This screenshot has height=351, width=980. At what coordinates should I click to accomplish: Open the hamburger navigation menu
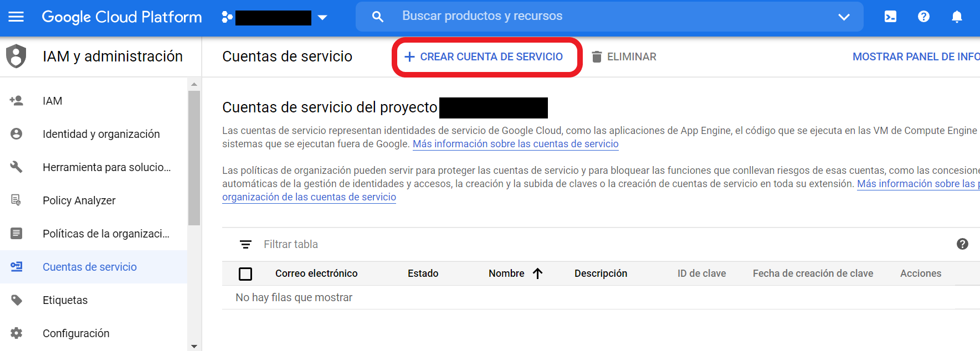tap(16, 17)
